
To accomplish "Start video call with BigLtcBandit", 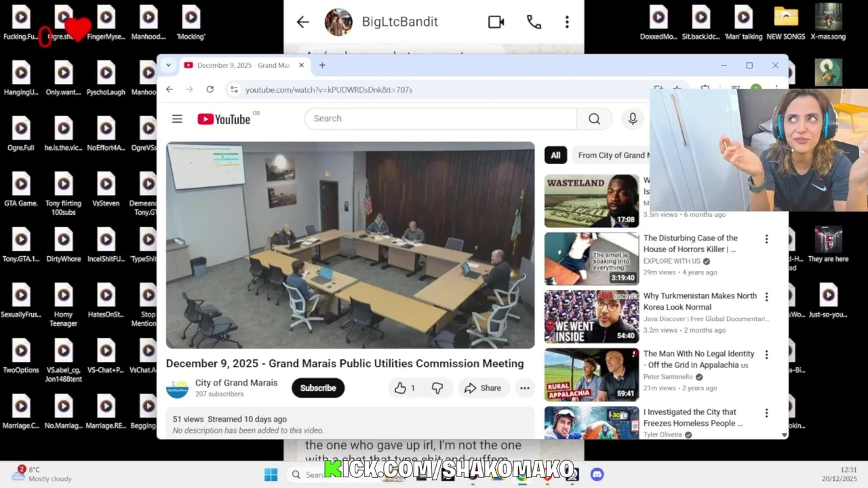I will coord(496,22).
